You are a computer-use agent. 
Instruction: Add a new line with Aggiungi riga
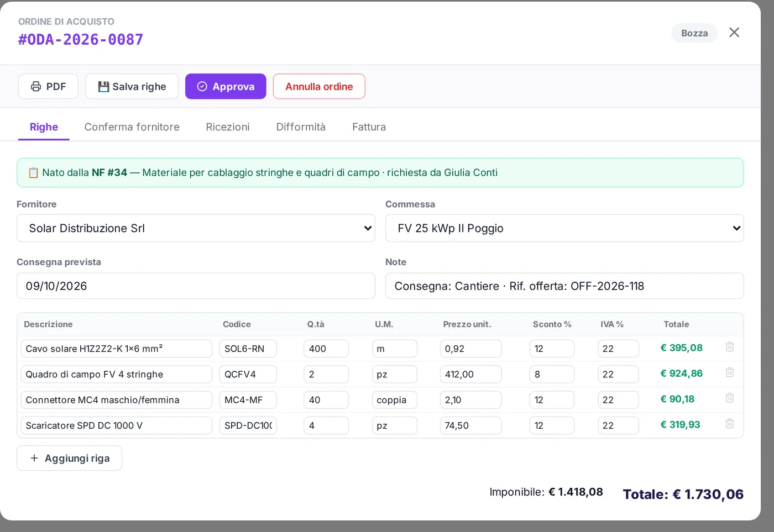70,458
